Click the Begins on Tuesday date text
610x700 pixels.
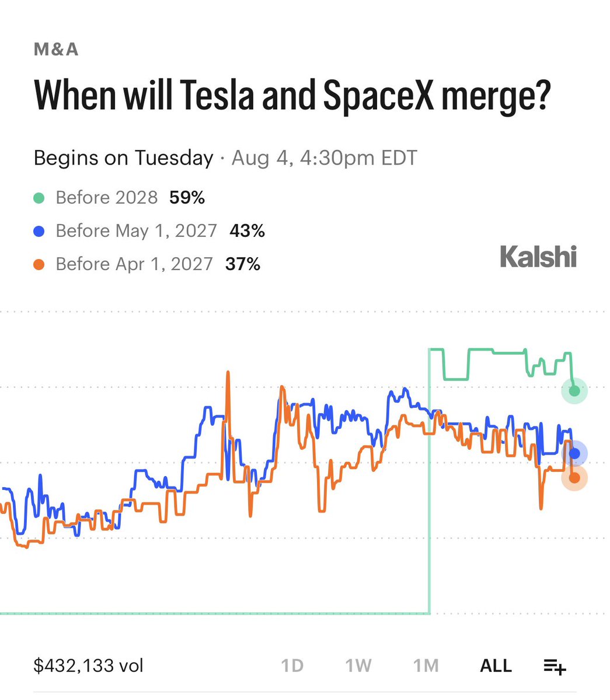point(225,158)
